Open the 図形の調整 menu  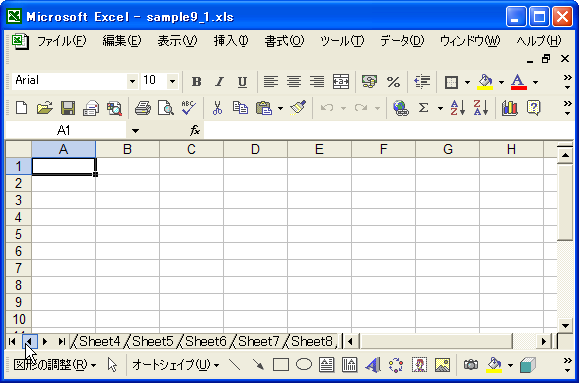pos(55,365)
